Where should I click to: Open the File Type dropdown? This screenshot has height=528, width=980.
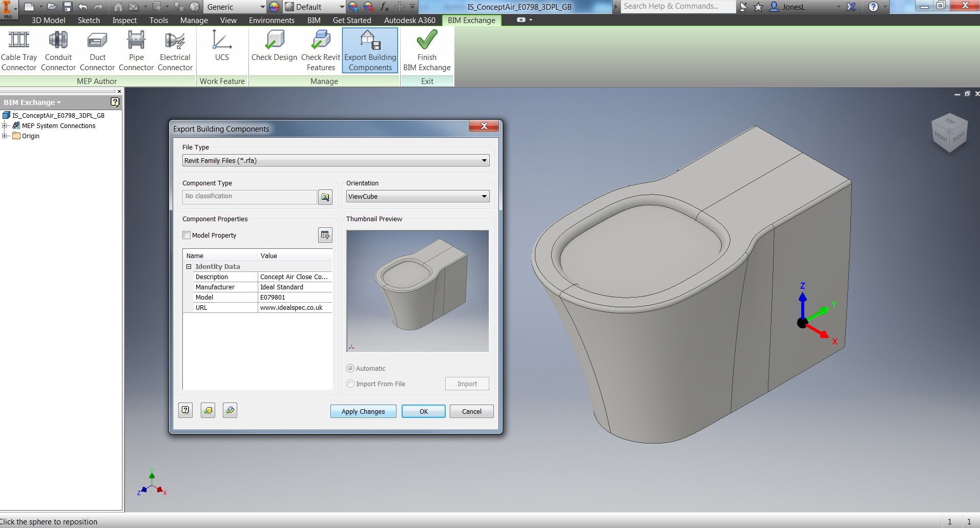pos(336,160)
